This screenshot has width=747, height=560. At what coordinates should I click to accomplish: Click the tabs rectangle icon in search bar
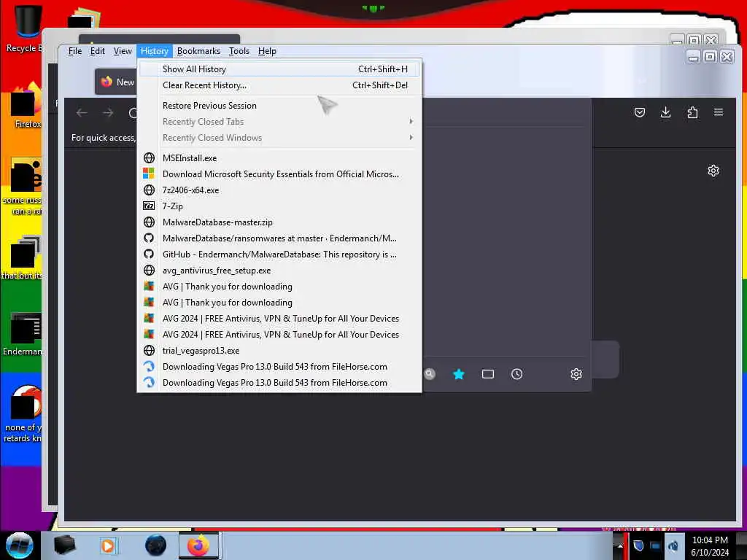coord(488,374)
